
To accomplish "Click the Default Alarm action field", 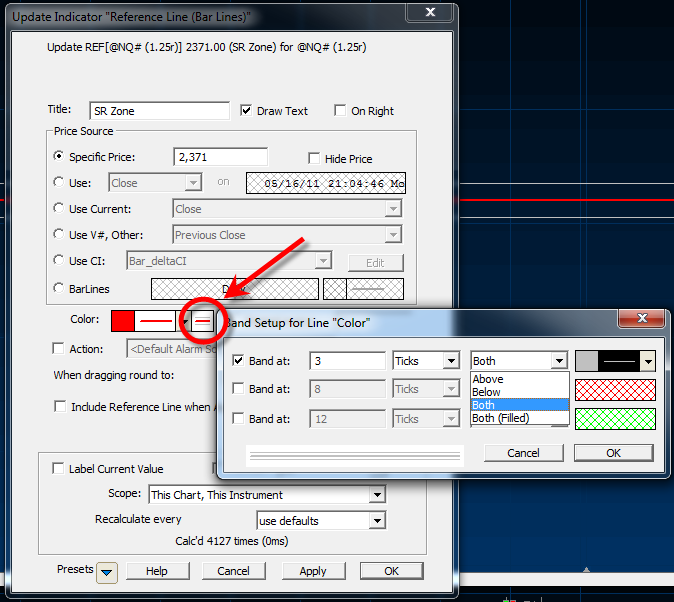I will coord(172,349).
